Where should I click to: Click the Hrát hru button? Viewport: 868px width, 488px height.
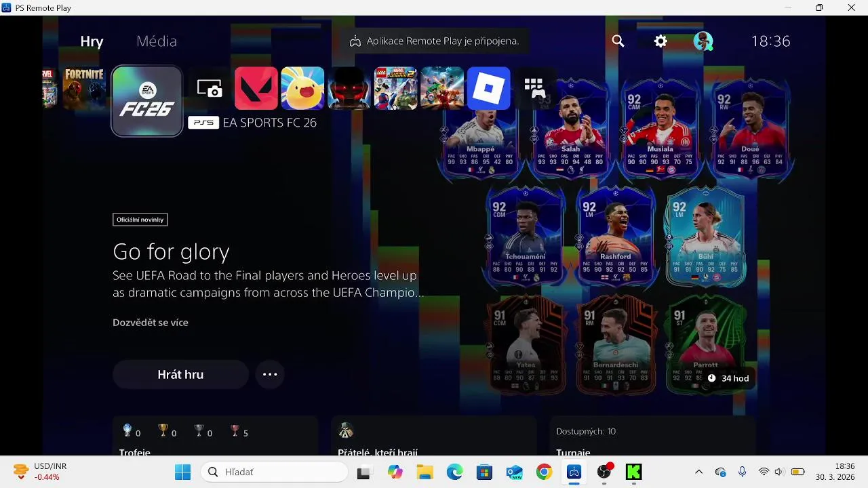click(x=180, y=374)
